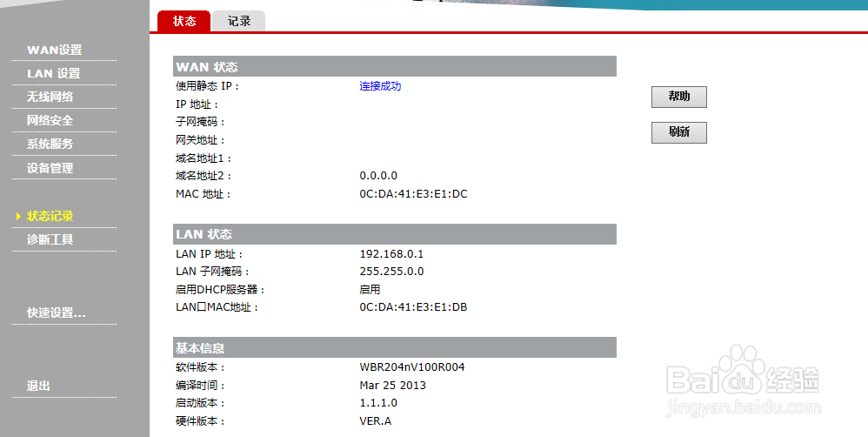Click DHCP server status 启用
The image size is (868, 437).
click(x=370, y=290)
